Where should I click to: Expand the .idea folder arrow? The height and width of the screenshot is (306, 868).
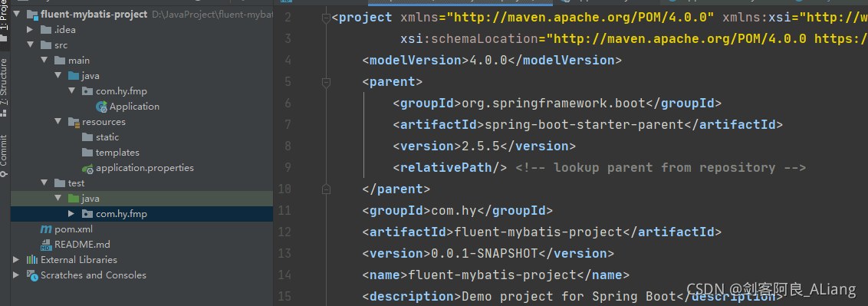pyautogui.click(x=31, y=30)
